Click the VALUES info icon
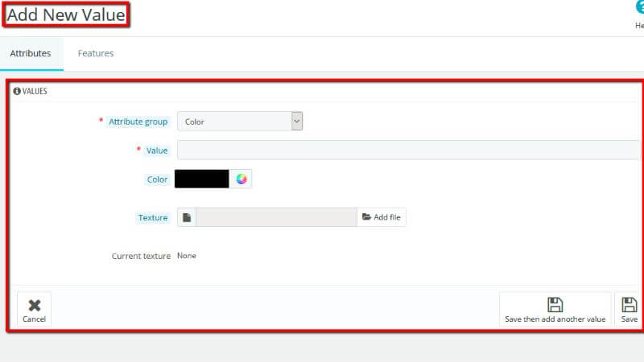Viewport: 644px width, 362px height. pos(17,91)
